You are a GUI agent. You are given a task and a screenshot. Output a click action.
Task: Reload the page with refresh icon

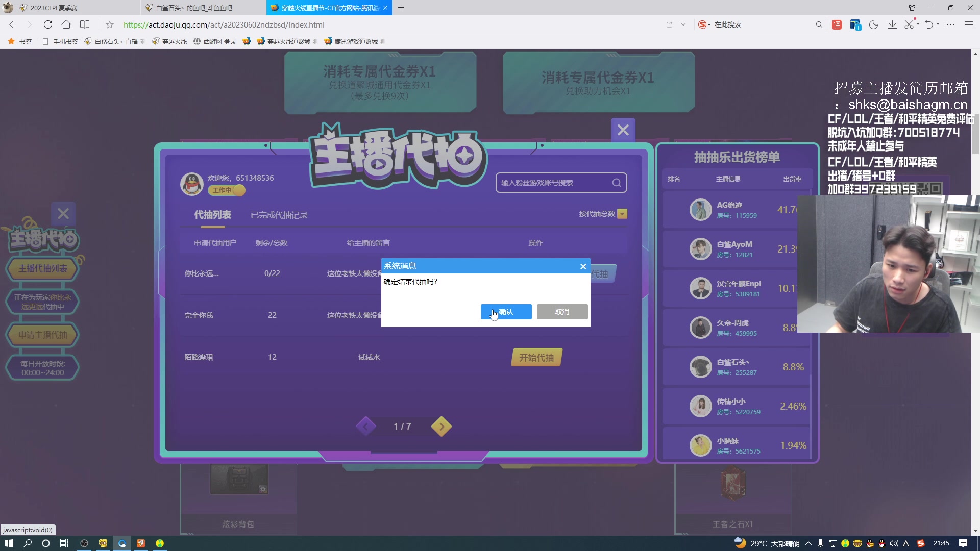pos(47,24)
